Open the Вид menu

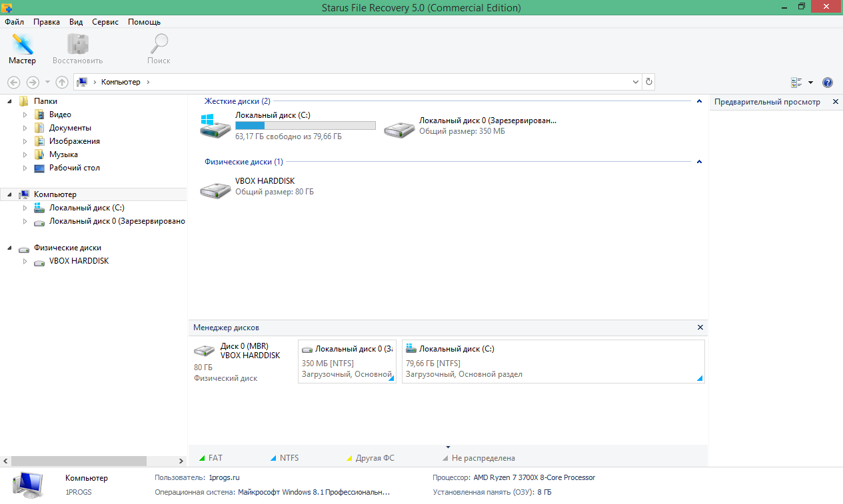(75, 21)
